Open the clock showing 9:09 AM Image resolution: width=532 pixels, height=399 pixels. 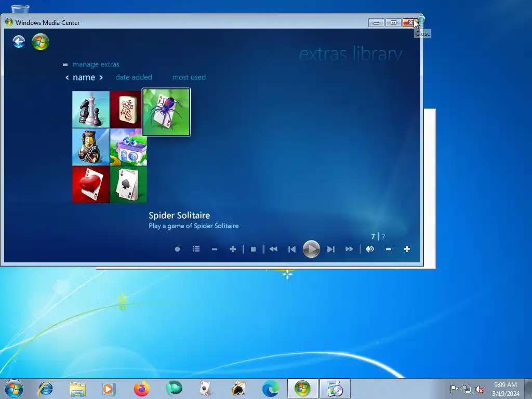tap(506, 389)
